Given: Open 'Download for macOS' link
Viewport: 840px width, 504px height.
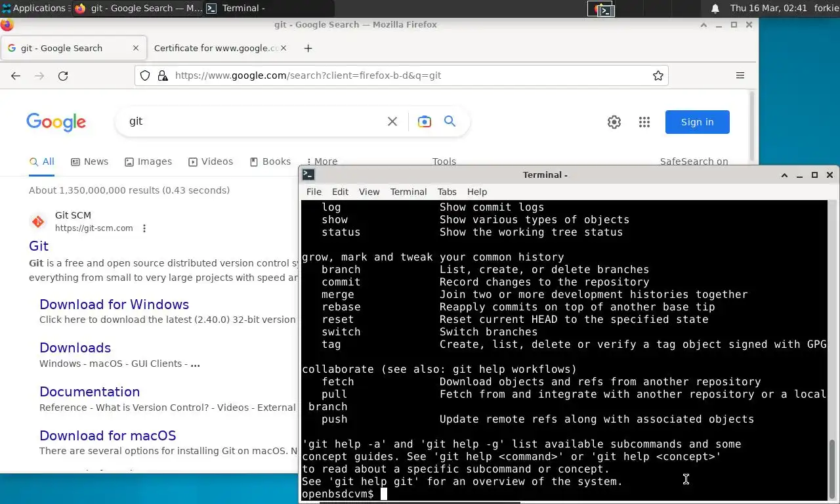Looking at the screenshot, I should 108,436.
